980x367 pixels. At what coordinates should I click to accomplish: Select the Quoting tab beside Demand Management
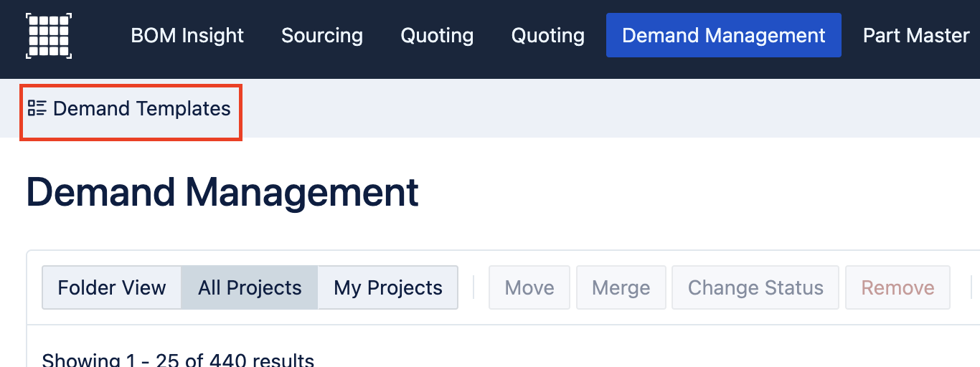point(547,35)
